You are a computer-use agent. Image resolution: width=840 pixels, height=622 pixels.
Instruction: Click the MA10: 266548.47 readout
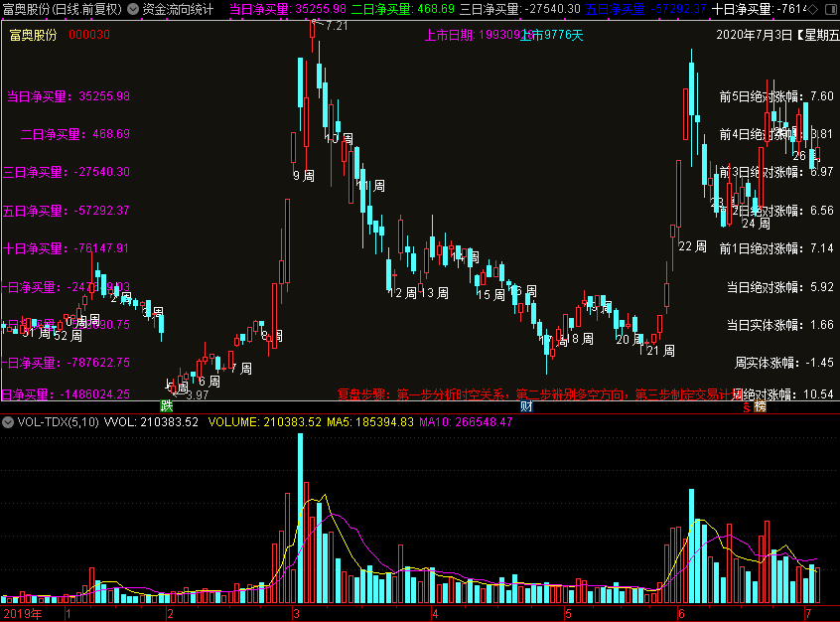[x=466, y=422]
